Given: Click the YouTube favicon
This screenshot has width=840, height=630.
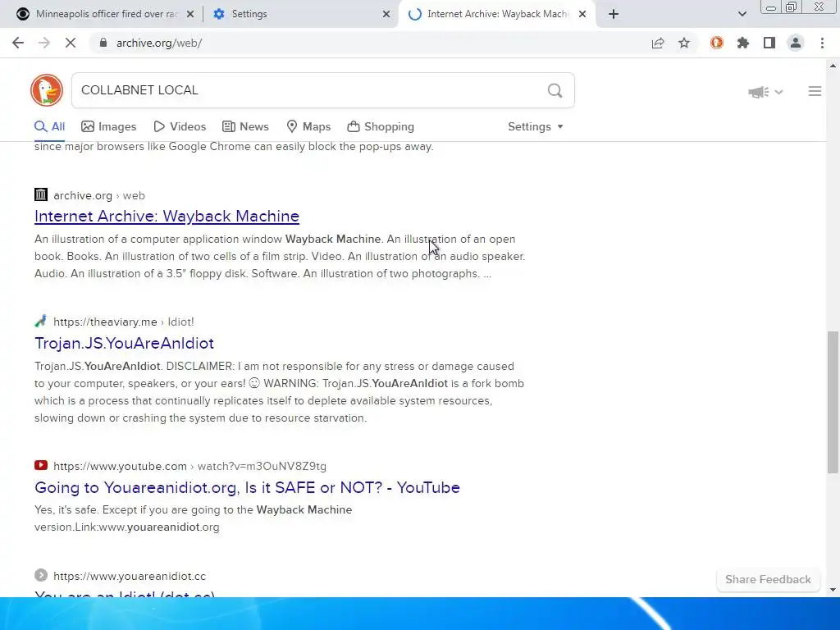Looking at the screenshot, I should point(41,465).
